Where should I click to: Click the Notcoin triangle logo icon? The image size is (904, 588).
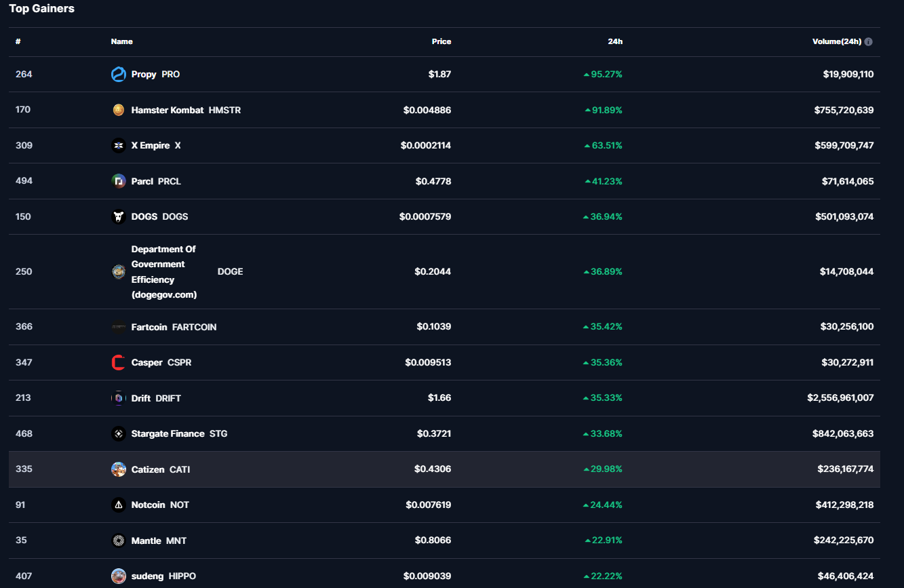[x=119, y=505]
